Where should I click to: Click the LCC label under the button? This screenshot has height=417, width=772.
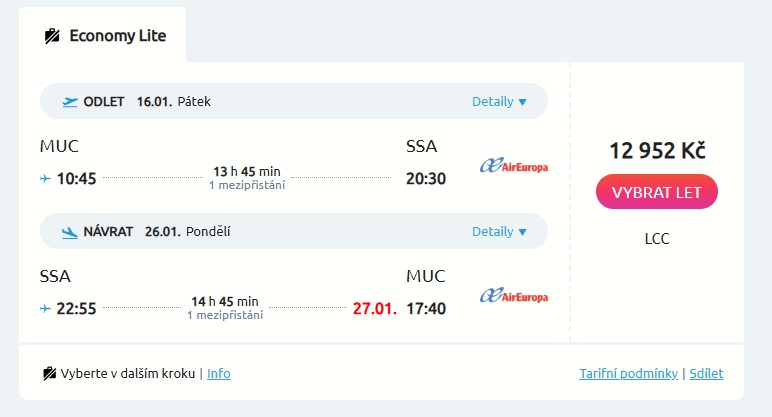click(657, 238)
